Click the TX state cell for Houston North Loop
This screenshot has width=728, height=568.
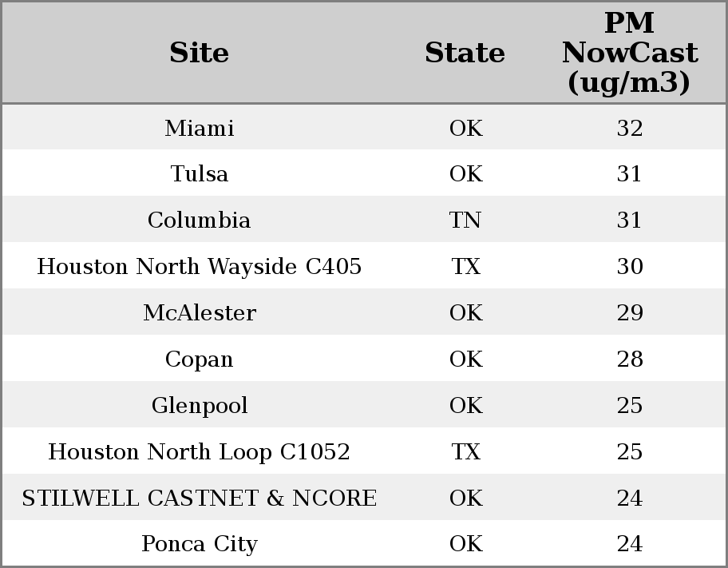(x=465, y=451)
